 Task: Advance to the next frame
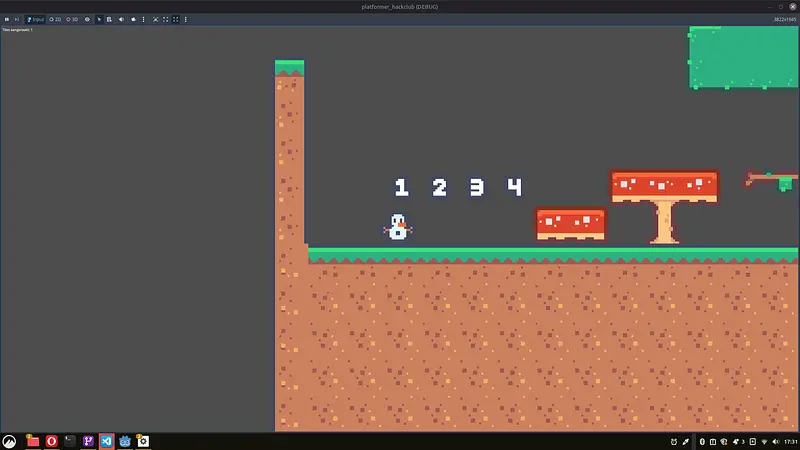click(x=17, y=19)
